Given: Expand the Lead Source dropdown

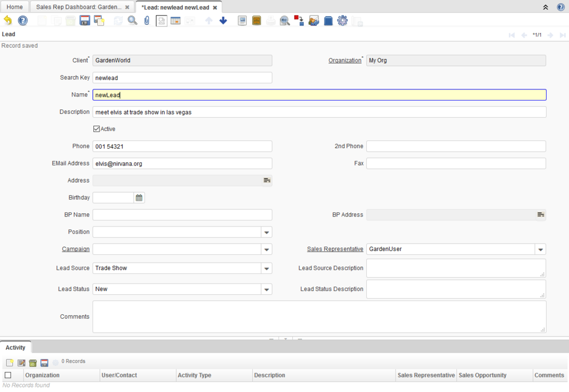Looking at the screenshot, I should pos(267,268).
